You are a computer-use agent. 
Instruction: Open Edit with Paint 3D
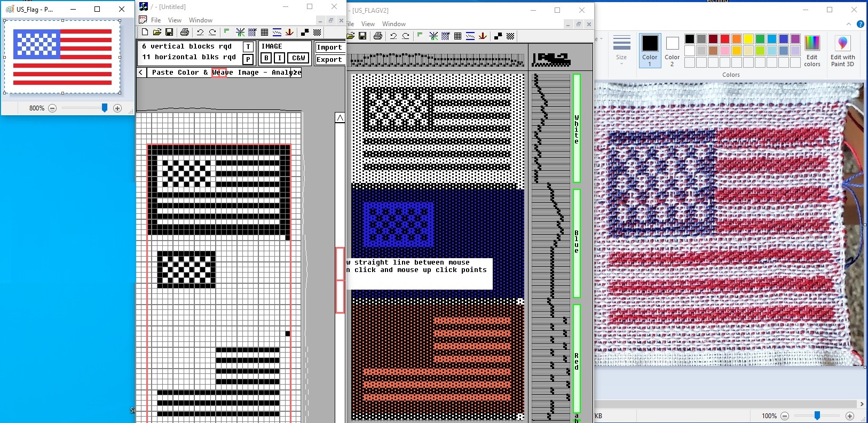coord(842,51)
